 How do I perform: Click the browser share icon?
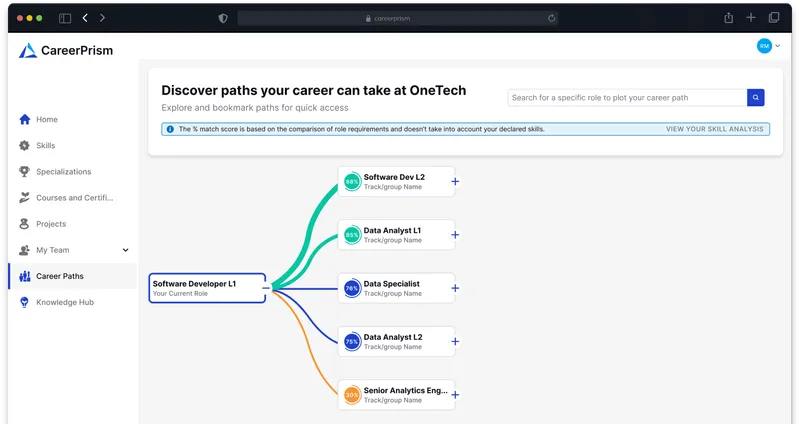729,18
